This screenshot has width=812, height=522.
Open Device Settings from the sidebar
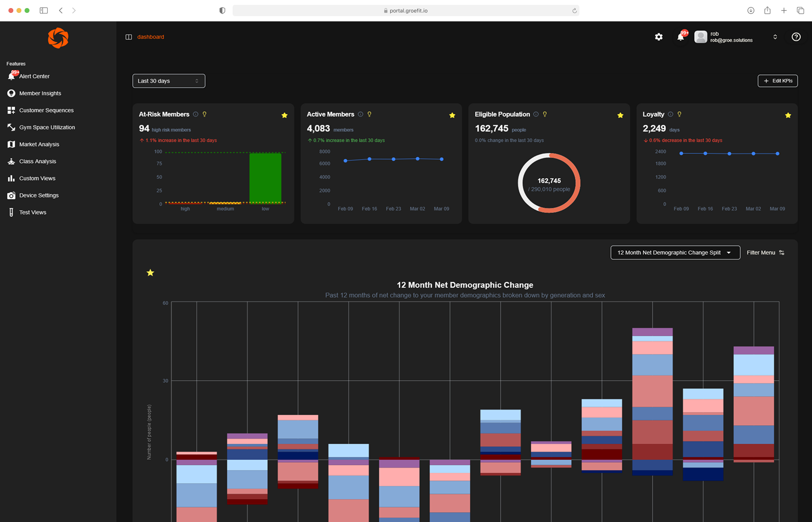[39, 195]
